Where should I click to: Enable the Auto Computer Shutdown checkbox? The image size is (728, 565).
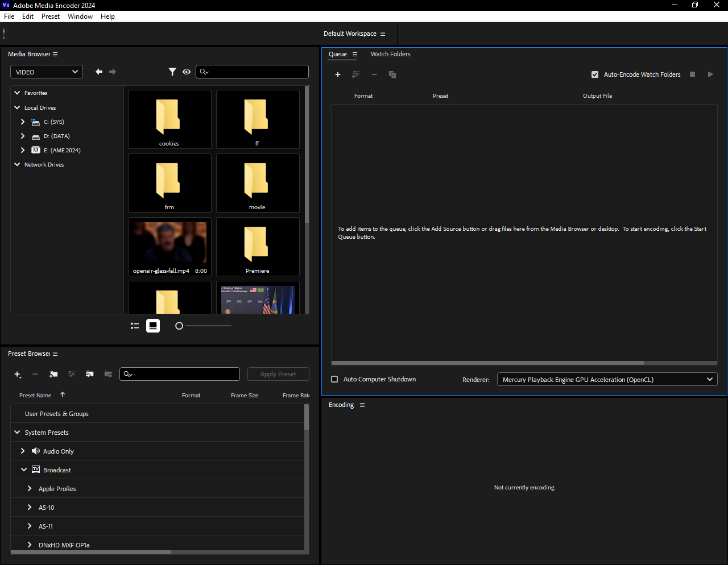click(334, 379)
